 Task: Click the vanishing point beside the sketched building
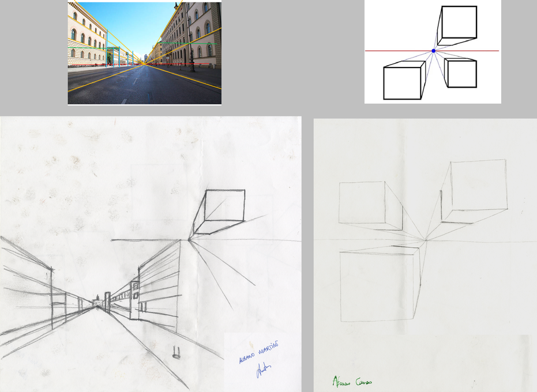pyautogui.click(x=189, y=239)
